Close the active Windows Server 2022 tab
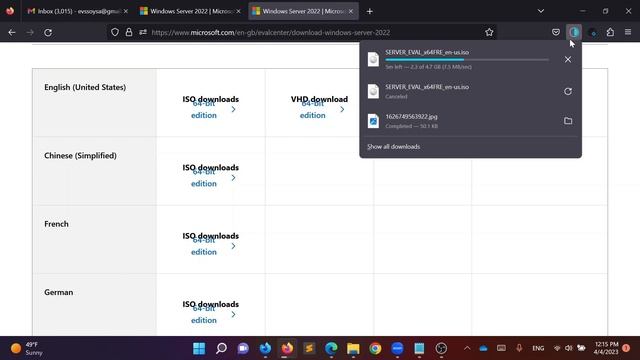This screenshot has height=360, width=640. click(351, 11)
